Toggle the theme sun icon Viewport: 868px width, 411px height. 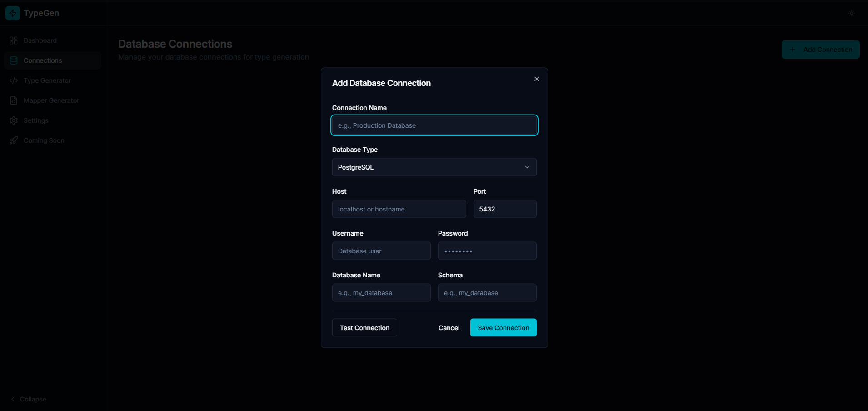click(x=852, y=13)
